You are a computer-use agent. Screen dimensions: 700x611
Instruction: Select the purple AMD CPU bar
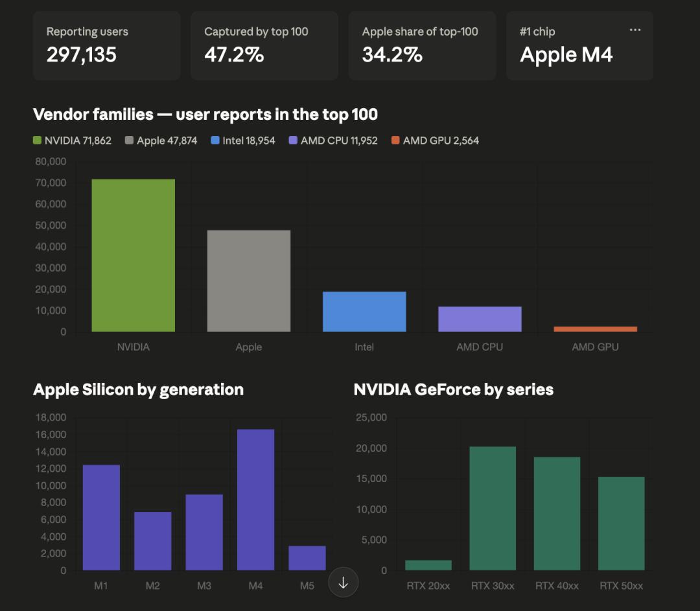[x=480, y=319]
